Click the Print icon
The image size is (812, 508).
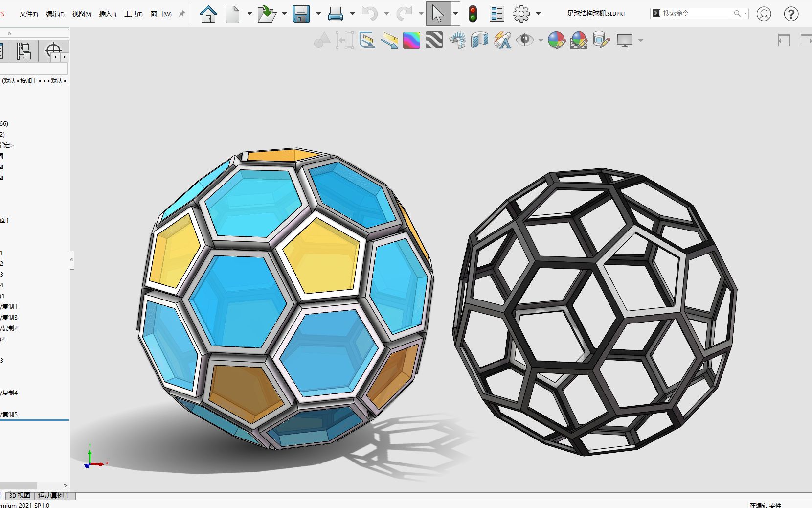tap(335, 13)
